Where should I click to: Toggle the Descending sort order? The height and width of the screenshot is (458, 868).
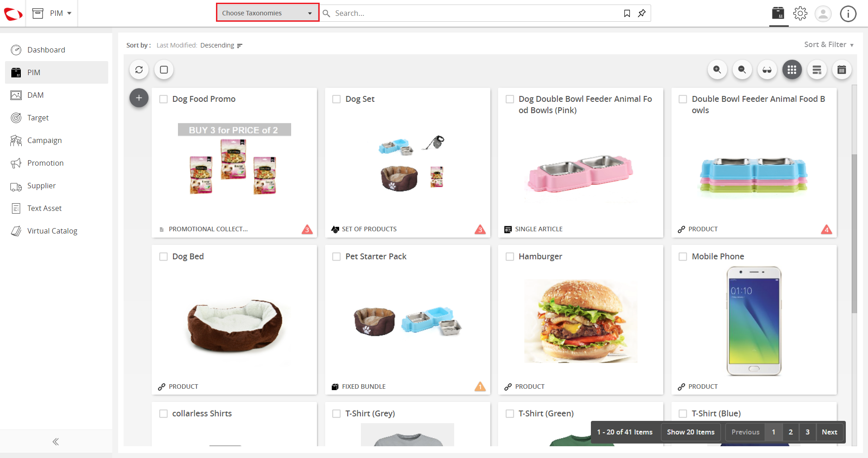coord(221,45)
